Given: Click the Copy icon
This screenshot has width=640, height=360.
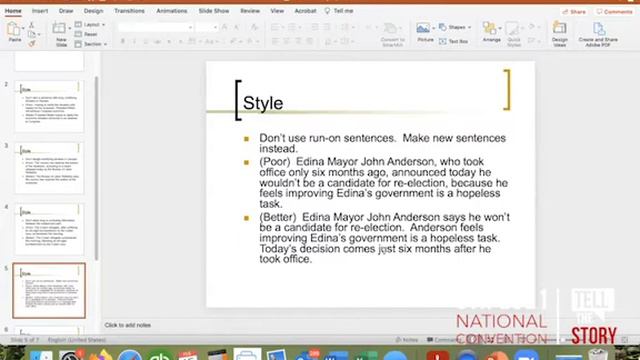Looking at the screenshot, I should point(31,34).
